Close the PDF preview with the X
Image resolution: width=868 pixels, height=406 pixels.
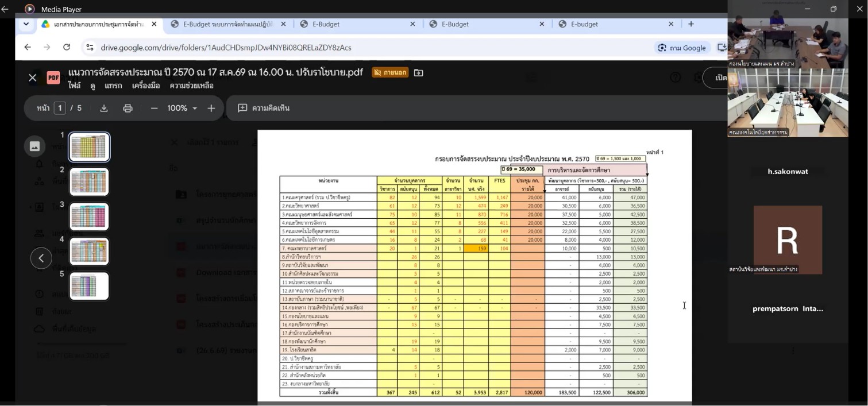point(33,78)
